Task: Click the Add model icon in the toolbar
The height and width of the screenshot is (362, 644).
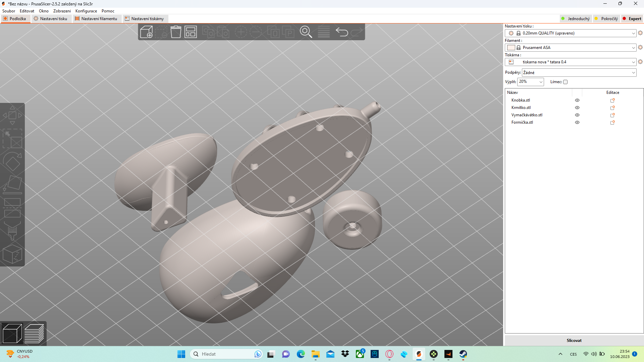Action: pyautogui.click(x=146, y=32)
